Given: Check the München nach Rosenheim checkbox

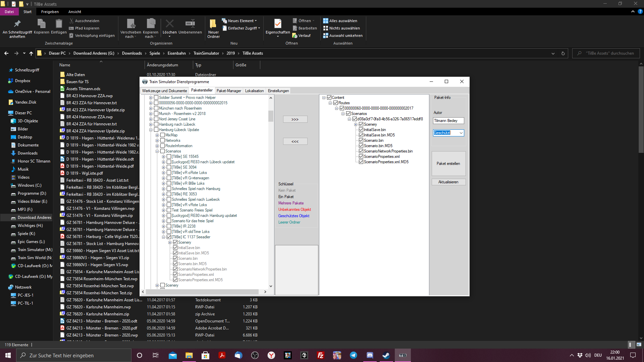Looking at the screenshot, I should click(x=156, y=108).
